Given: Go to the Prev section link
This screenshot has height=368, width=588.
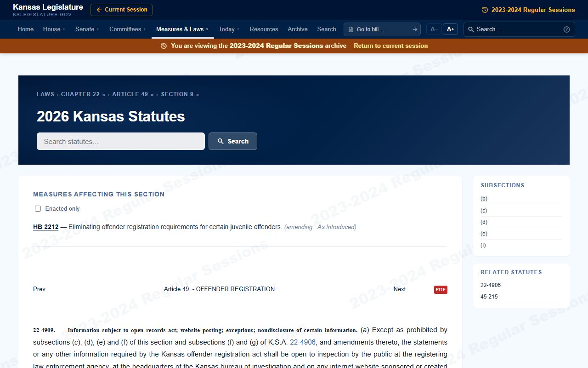Looking at the screenshot, I should click(x=39, y=289).
